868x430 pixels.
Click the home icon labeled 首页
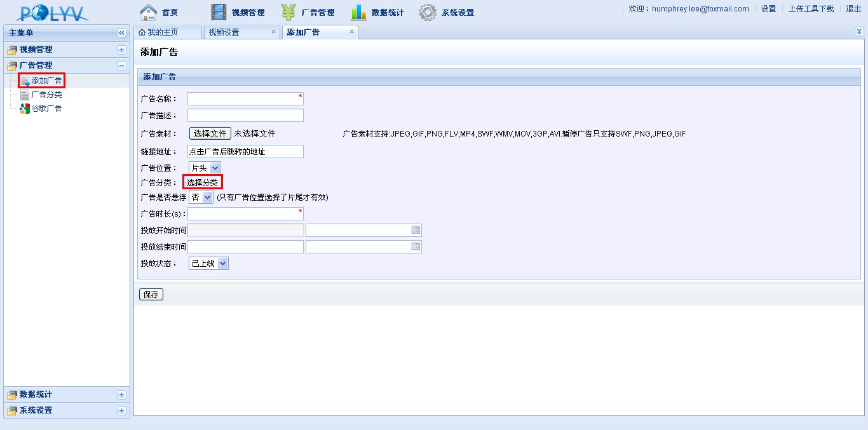click(148, 12)
